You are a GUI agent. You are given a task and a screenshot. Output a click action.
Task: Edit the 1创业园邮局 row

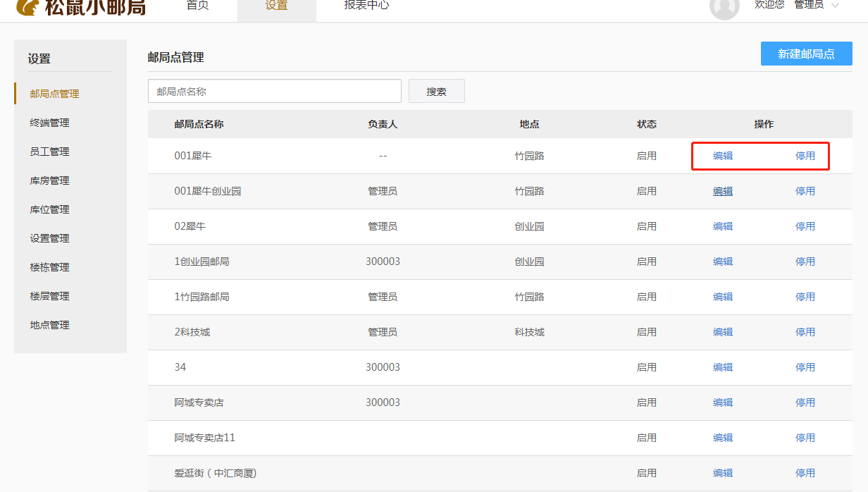[x=723, y=262]
